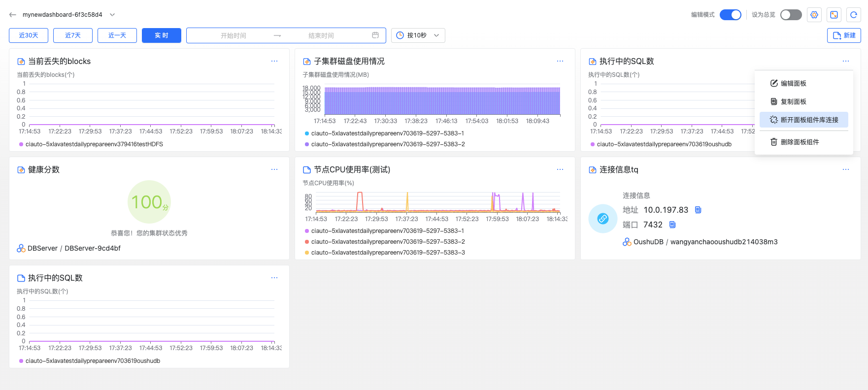Open more options for 连接信息tq panel
This screenshot has height=390, width=868.
click(x=846, y=169)
